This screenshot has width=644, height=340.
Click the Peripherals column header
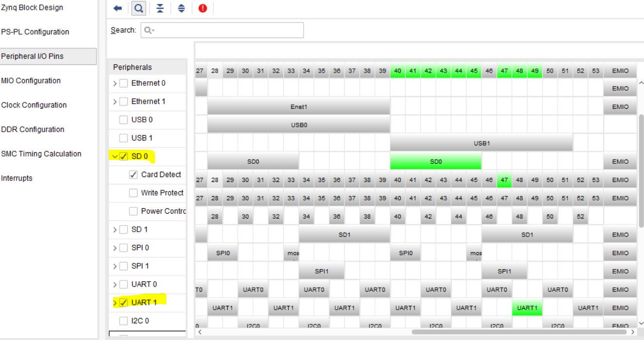click(147, 67)
